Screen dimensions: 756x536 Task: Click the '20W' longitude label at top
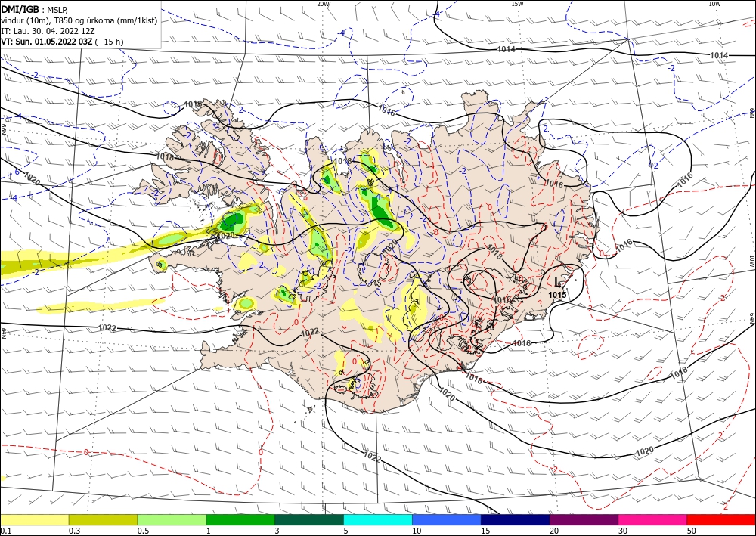click(324, 4)
